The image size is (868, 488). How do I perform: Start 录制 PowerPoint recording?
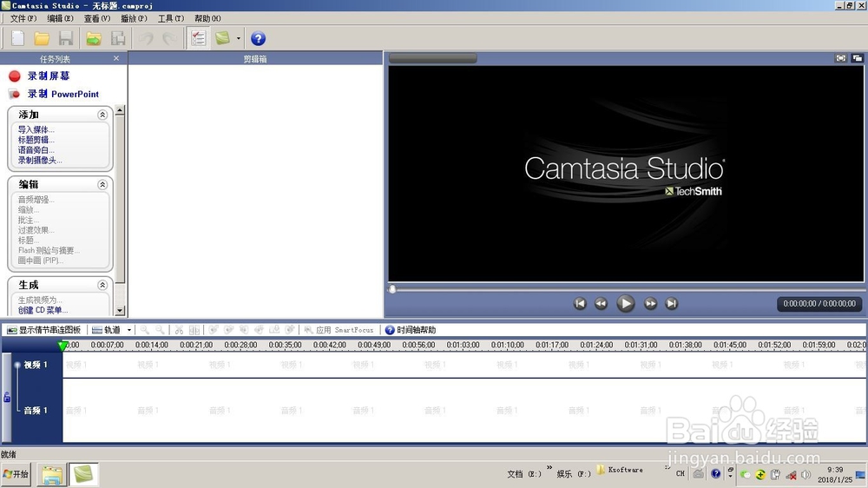click(63, 94)
